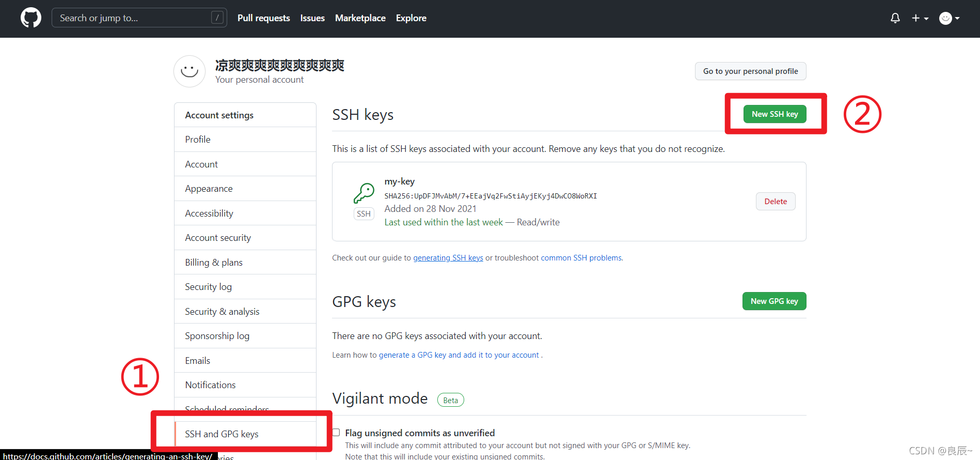Image resolution: width=980 pixels, height=460 pixels.
Task: Click the Last used within the last week text
Action: pos(444,222)
